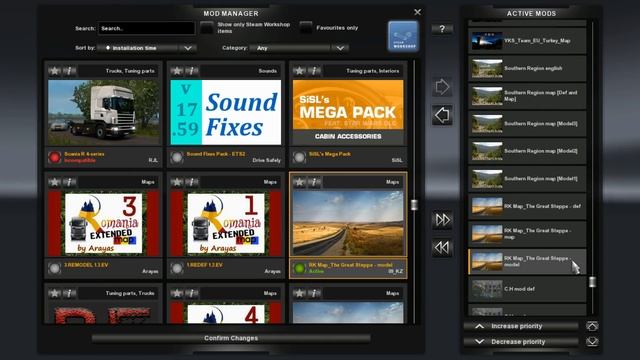640x360 pixels.
Task: Click Confirm Changes button
Action: tap(231, 338)
